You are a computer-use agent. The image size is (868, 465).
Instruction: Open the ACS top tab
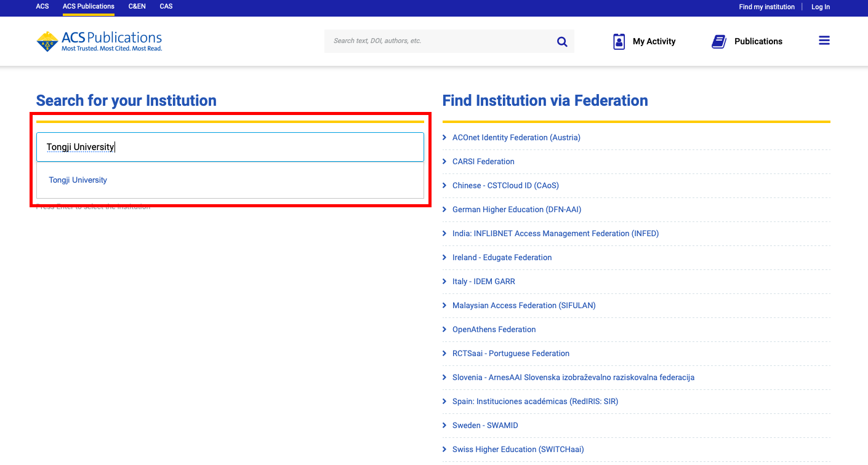click(x=42, y=7)
